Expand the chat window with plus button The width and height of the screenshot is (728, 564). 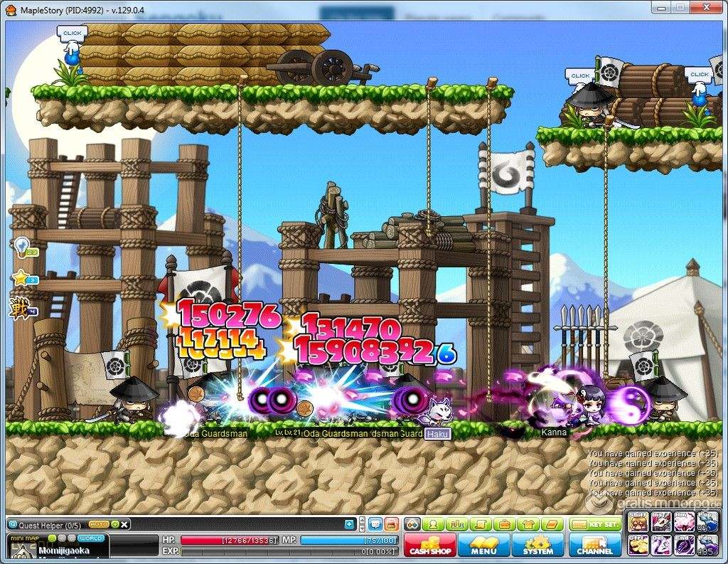pyautogui.click(x=349, y=524)
